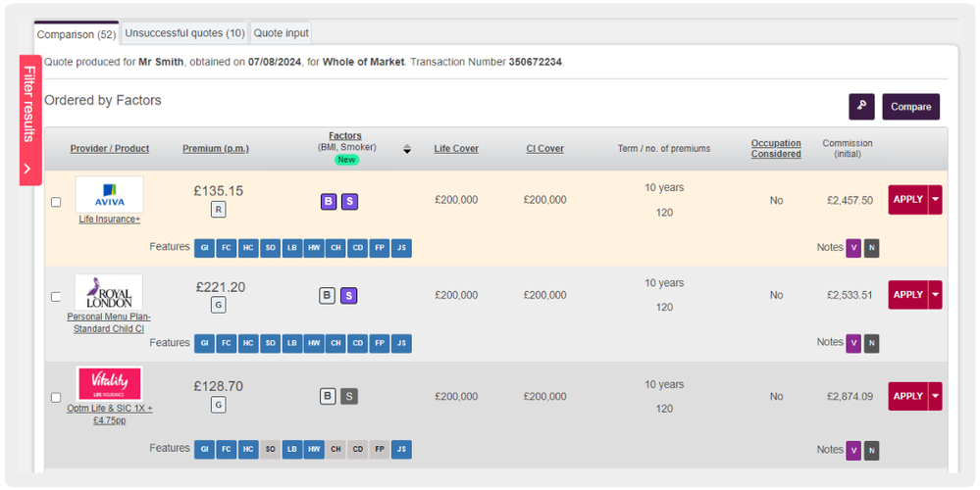Screen dimensions: 980x490
Task: Expand the Filter results side panel
Action: click(30, 120)
